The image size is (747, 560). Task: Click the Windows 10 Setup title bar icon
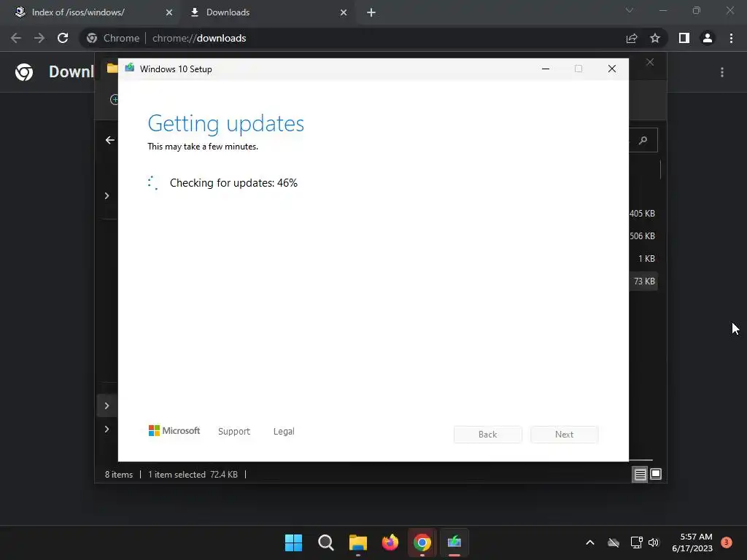point(130,68)
